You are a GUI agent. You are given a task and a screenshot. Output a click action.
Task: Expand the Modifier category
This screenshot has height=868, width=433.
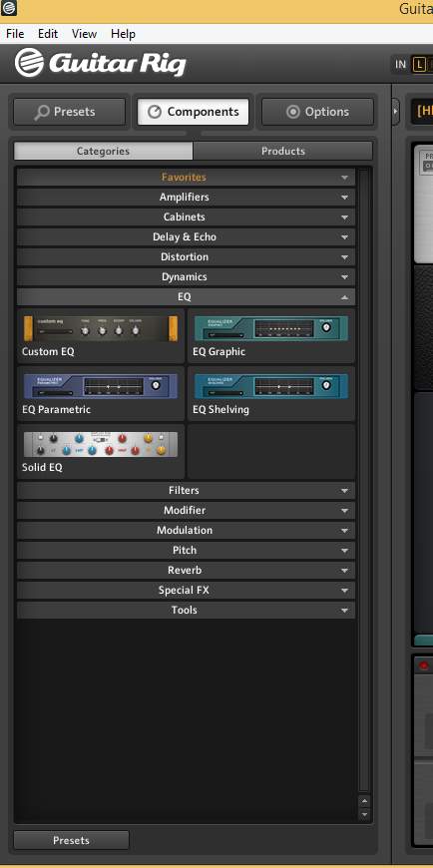[186, 511]
